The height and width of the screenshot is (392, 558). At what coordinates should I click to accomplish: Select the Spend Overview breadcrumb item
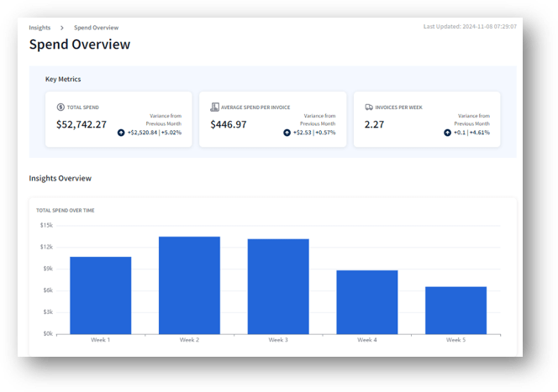pyautogui.click(x=96, y=28)
